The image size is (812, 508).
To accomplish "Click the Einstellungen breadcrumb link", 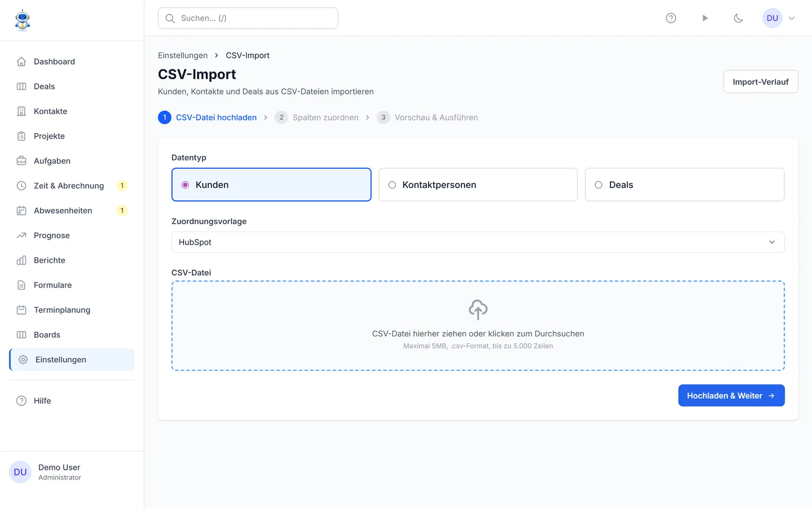I will click(183, 55).
